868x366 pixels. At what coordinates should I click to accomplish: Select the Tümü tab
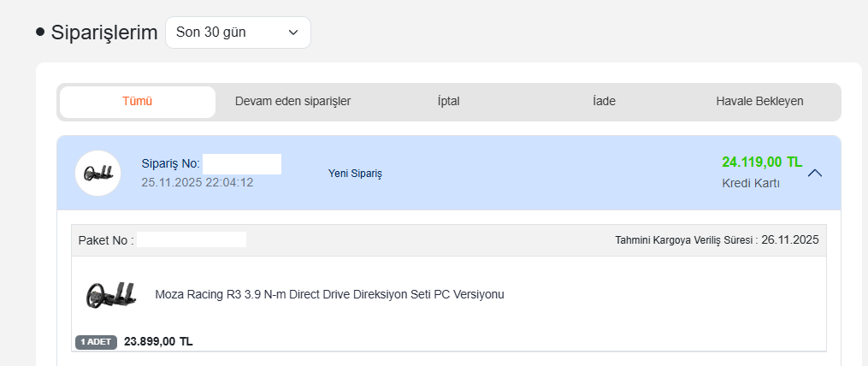tap(138, 102)
